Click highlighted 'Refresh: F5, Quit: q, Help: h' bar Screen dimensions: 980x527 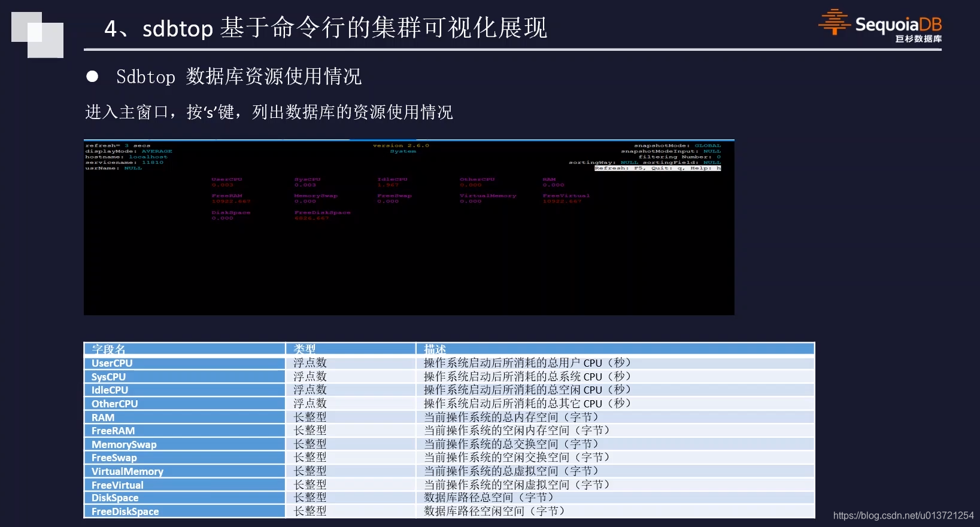pos(658,168)
